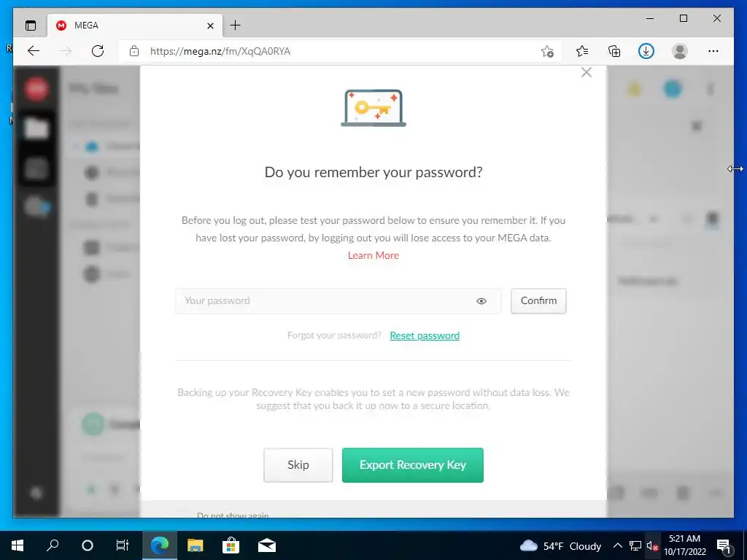Image resolution: width=747 pixels, height=560 pixels.
Task: Close the MEGA tab
Action: (x=210, y=26)
